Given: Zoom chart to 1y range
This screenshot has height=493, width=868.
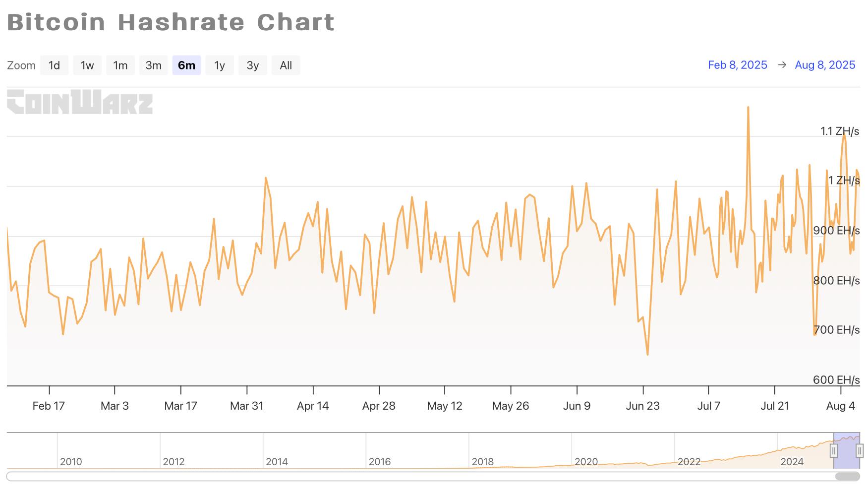Looking at the screenshot, I should click(x=220, y=65).
